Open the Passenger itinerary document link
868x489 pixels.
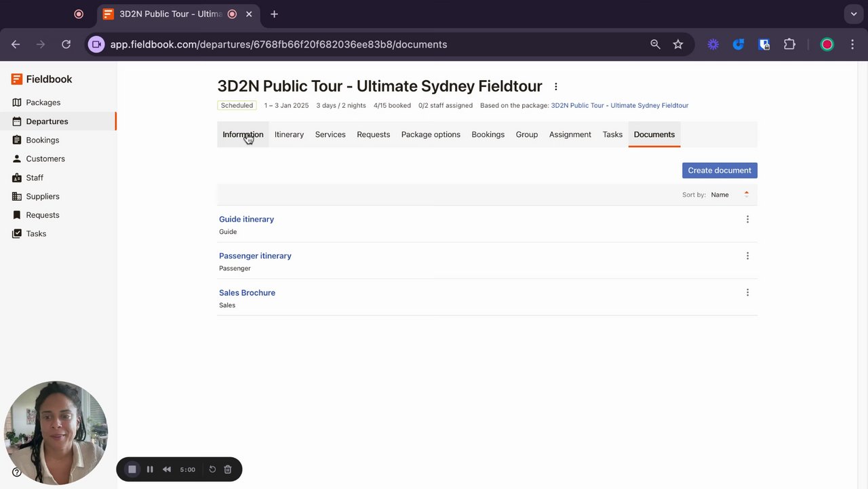click(255, 256)
